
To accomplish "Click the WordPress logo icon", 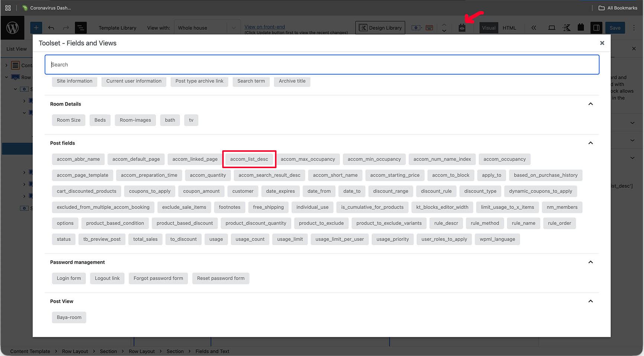I will click(12, 28).
